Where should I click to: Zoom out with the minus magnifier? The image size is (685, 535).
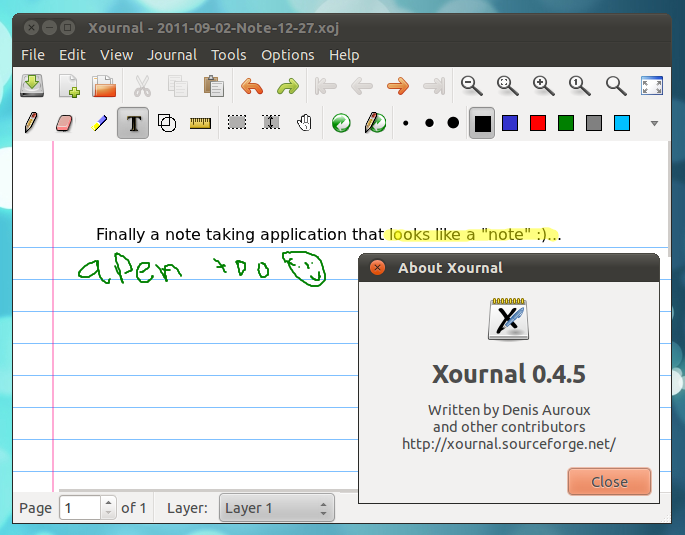pos(471,86)
